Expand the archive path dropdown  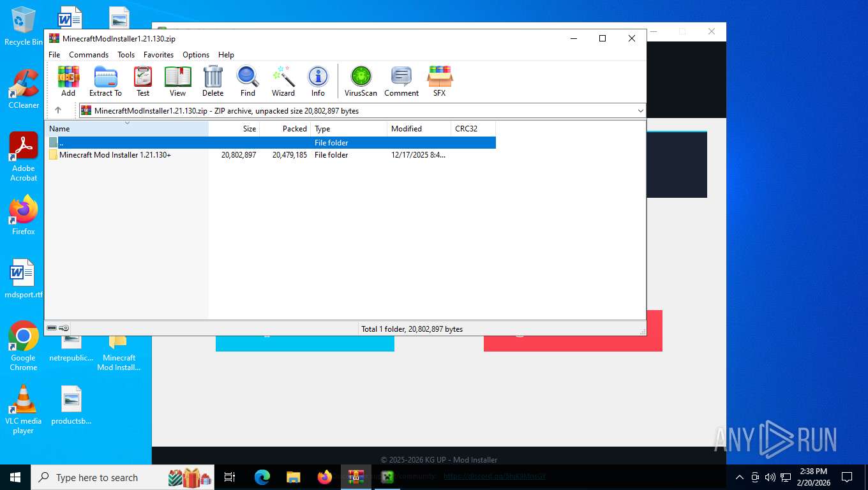tap(640, 111)
